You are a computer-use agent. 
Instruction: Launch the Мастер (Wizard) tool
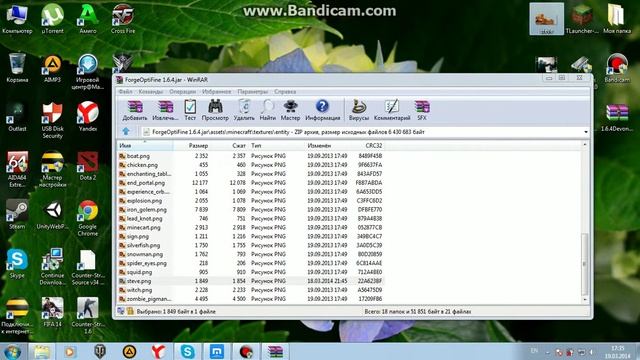coord(290,110)
